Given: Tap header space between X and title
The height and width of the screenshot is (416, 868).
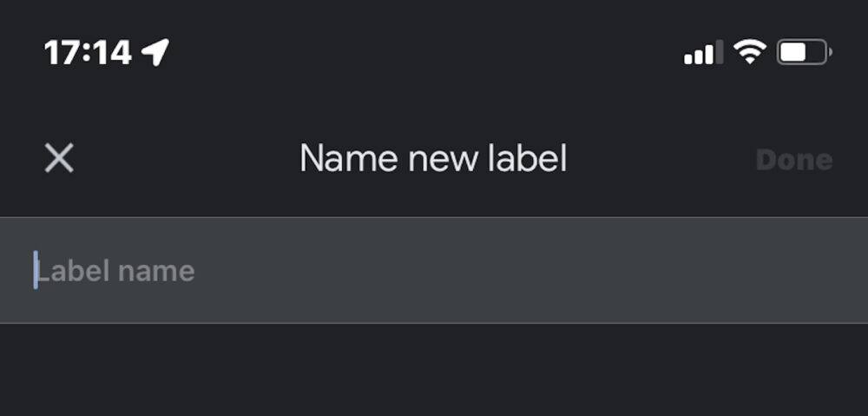Looking at the screenshot, I should (182, 159).
